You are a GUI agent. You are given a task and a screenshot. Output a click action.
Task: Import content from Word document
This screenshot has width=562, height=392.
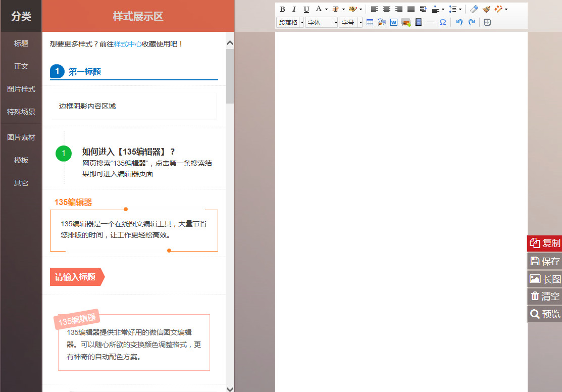click(x=393, y=22)
